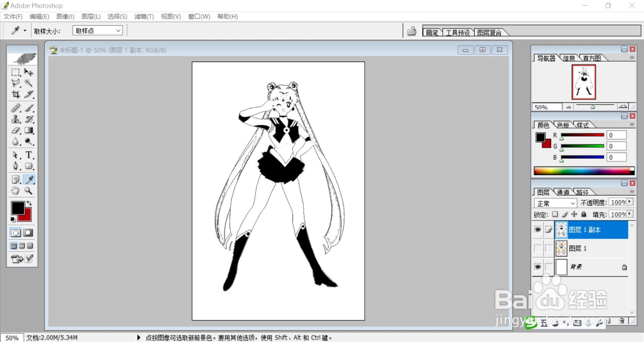Open the 填充 slider arrow
Viewport: 644px width, 342px height.
[630, 214]
